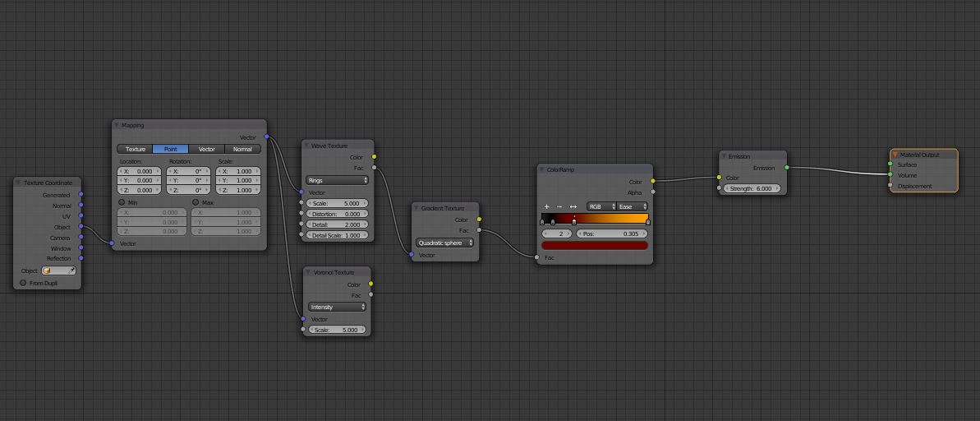Select the Window output socket
Viewport: 980px width, 421px height.
[81, 248]
